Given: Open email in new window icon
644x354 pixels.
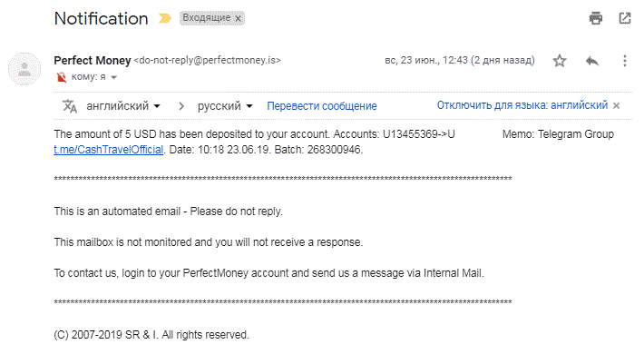Looking at the screenshot, I should pyautogui.click(x=624, y=18).
